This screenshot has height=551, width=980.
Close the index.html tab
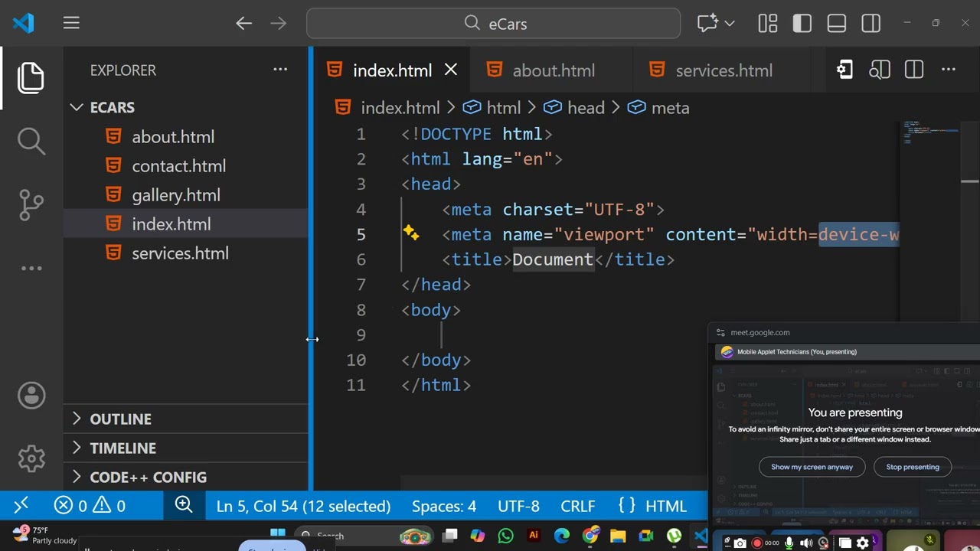click(x=451, y=70)
